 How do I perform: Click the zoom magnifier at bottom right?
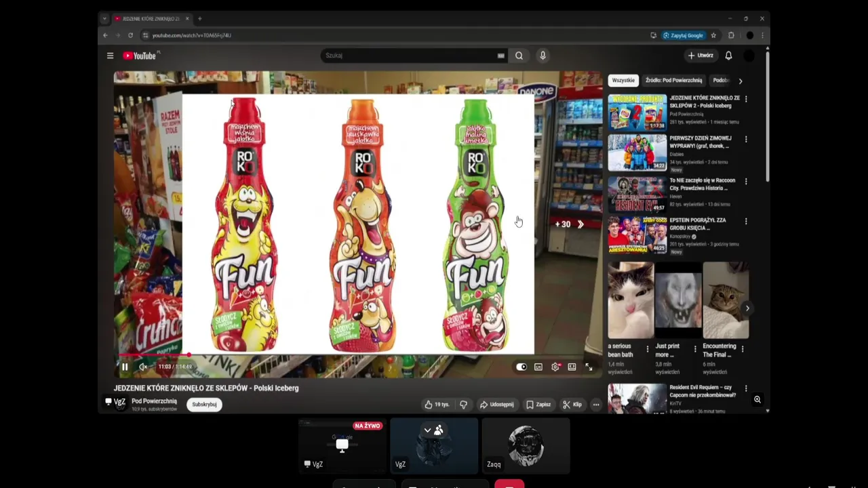tap(757, 400)
